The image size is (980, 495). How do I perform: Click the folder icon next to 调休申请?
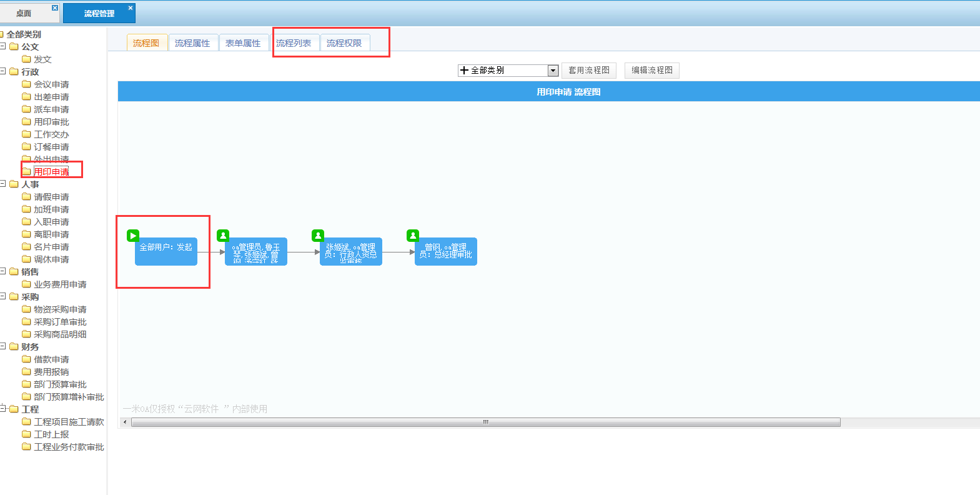[x=26, y=259]
